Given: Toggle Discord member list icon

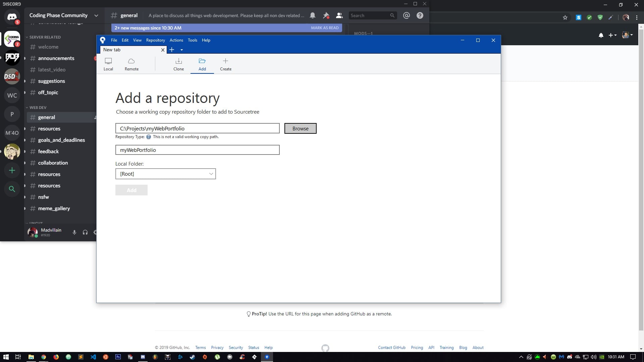Looking at the screenshot, I should (x=339, y=15).
